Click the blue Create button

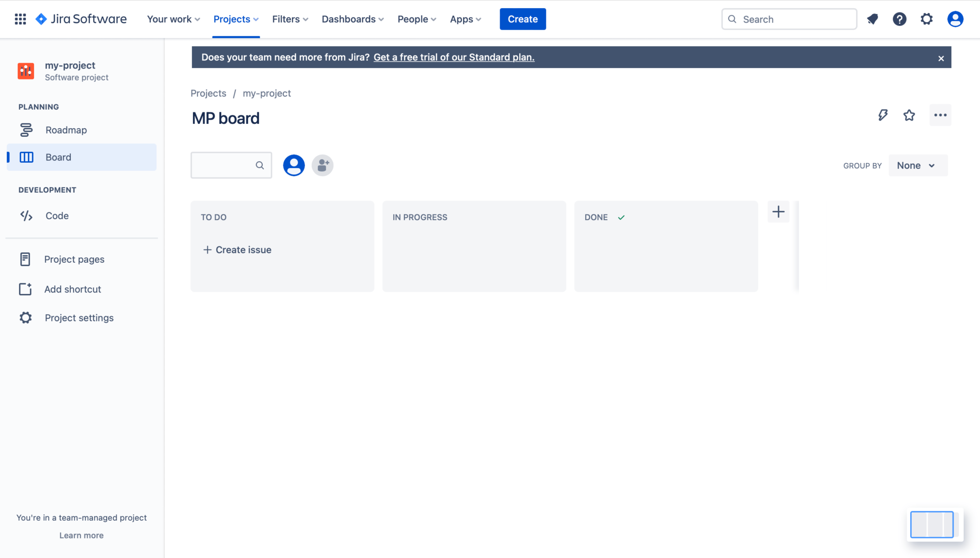pos(523,19)
